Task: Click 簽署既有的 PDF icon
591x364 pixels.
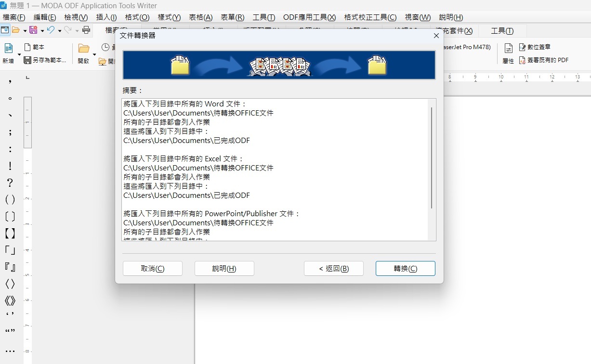Action: tap(523, 60)
